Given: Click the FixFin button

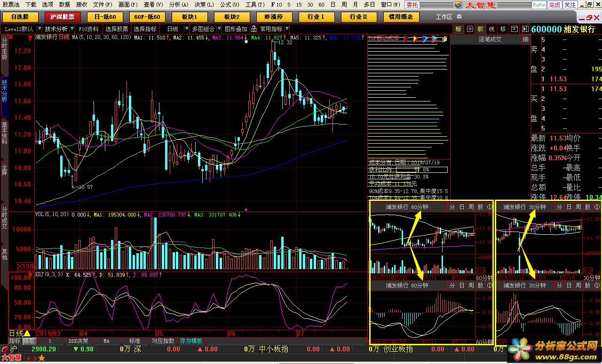Looking at the screenshot, I should coord(539,5).
